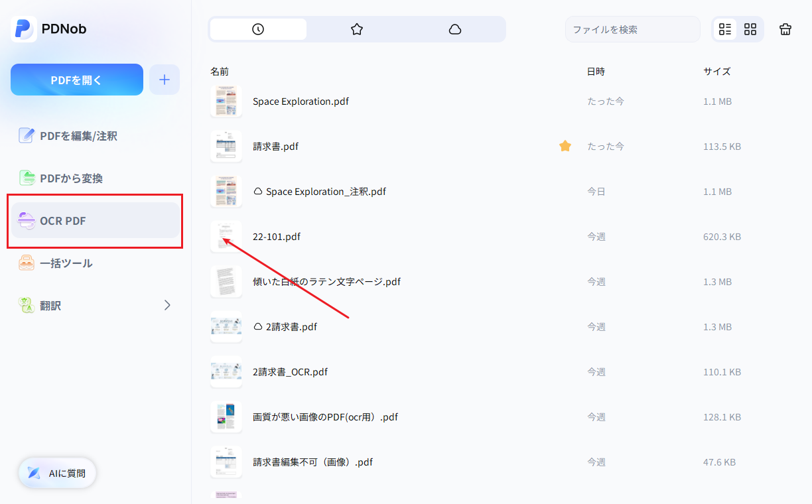Image resolution: width=812 pixels, height=504 pixels.
Task: Click size value 128.1 KB
Action: (x=722, y=417)
